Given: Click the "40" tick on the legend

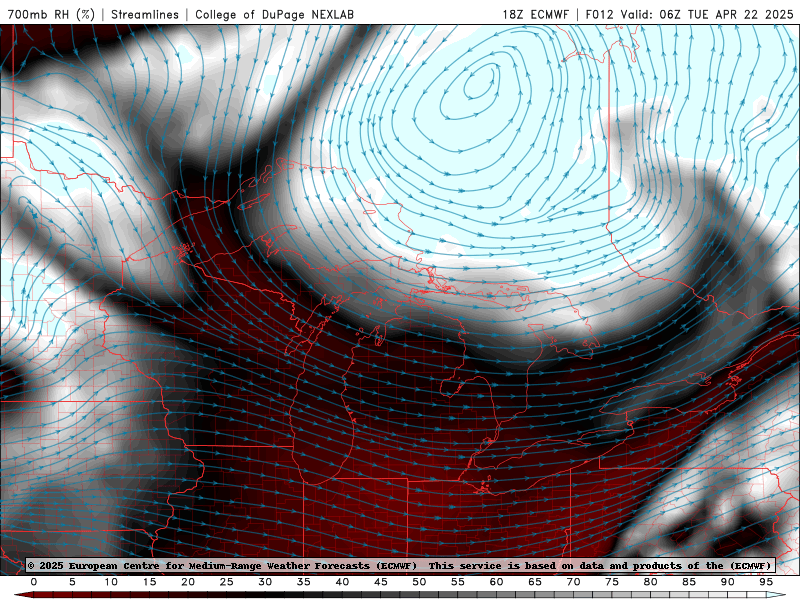Looking at the screenshot, I should click(x=342, y=582).
